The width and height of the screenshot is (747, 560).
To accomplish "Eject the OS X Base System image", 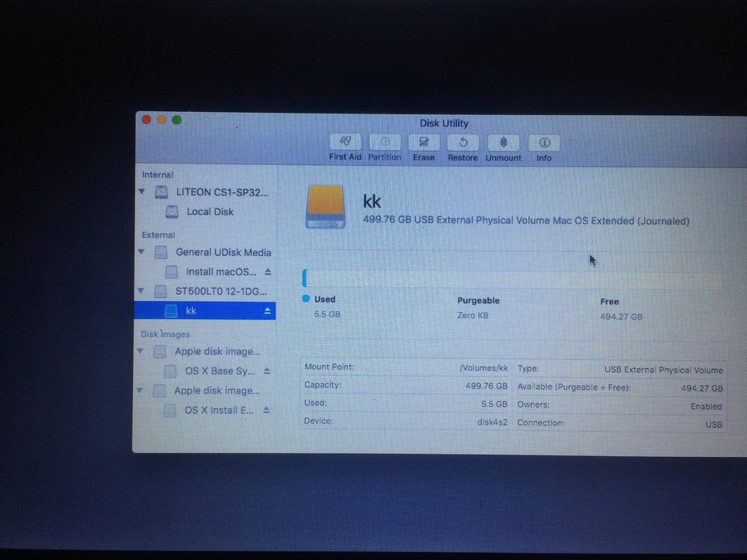I will pyautogui.click(x=267, y=370).
